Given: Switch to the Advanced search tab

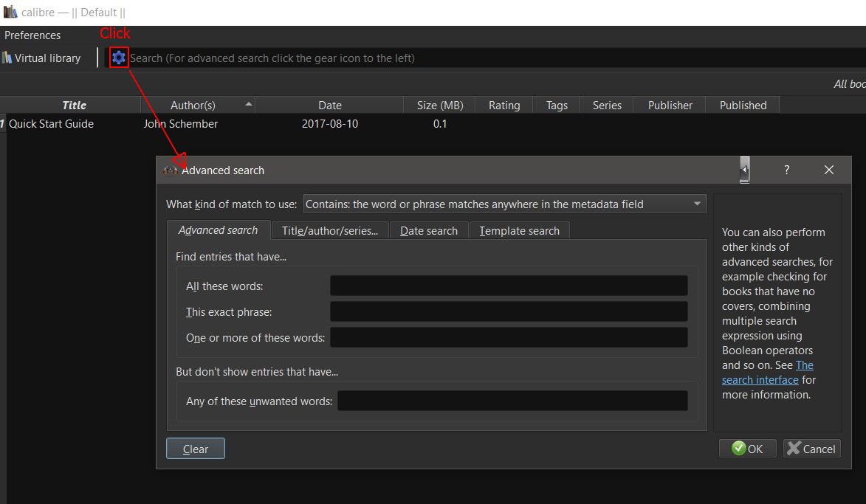Looking at the screenshot, I should (x=218, y=230).
